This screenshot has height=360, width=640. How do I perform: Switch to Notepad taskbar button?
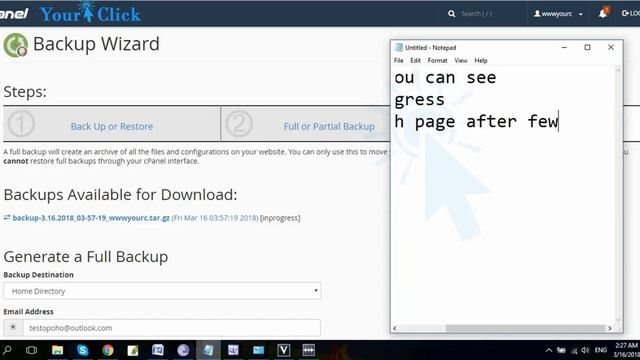point(208,350)
